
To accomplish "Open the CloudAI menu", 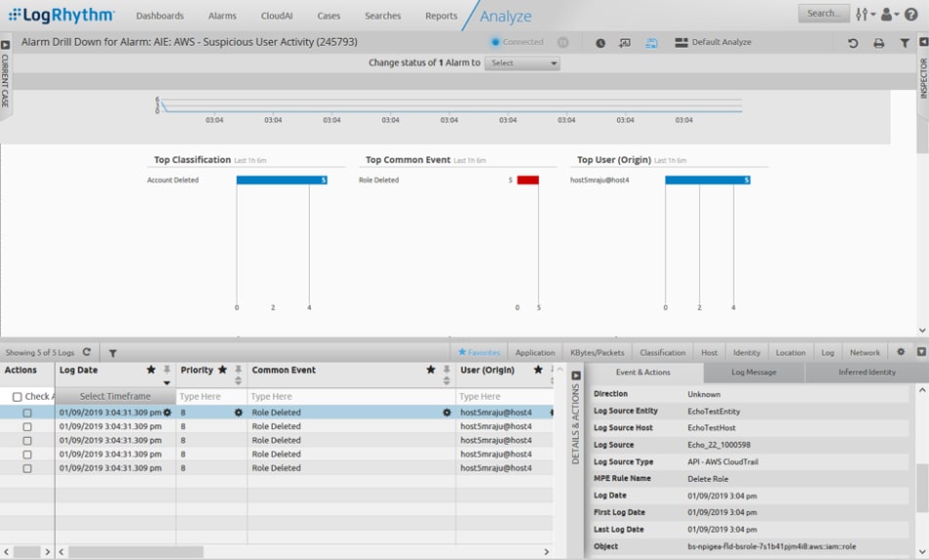I will coord(277,16).
